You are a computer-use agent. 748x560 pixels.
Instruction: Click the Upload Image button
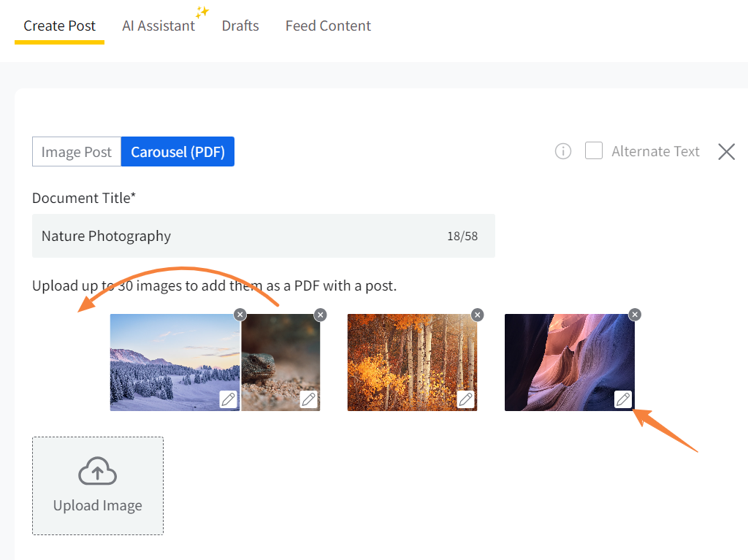98,486
